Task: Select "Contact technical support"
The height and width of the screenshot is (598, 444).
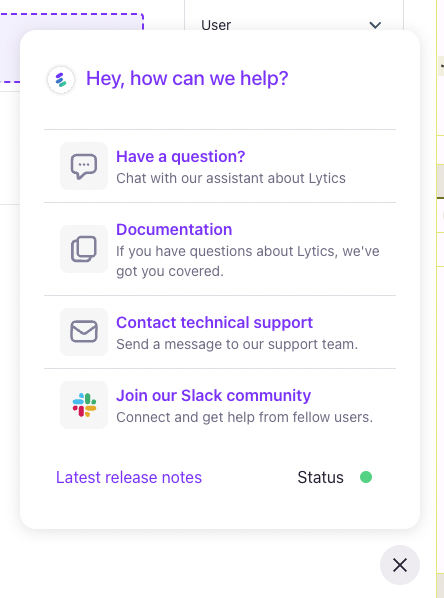Action: (x=214, y=323)
